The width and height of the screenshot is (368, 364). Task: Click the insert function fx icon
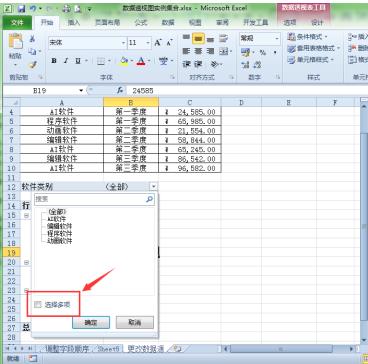[x=120, y=90]
